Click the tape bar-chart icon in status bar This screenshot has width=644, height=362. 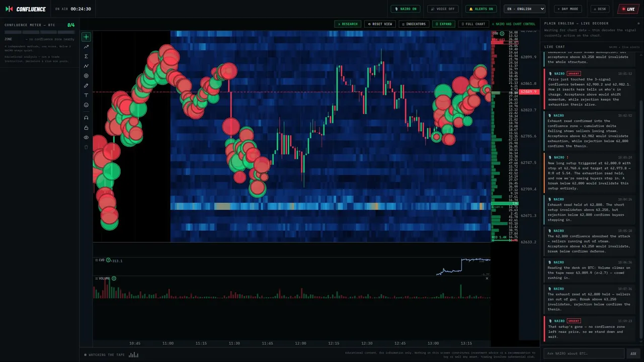point(133,354)
